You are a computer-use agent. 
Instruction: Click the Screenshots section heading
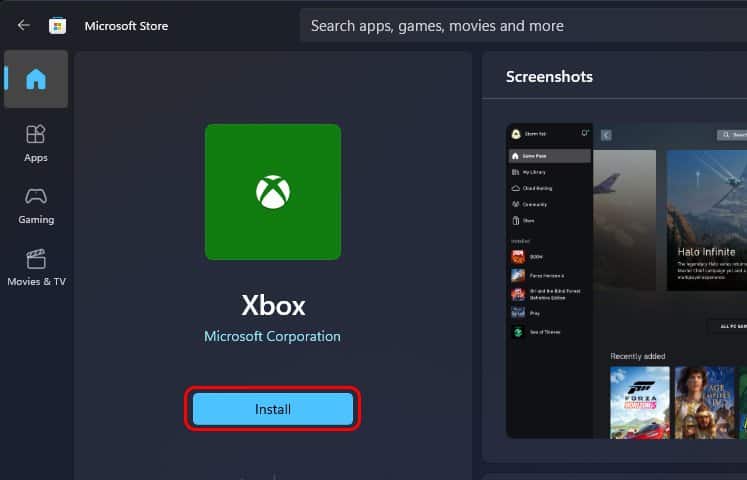549,77
